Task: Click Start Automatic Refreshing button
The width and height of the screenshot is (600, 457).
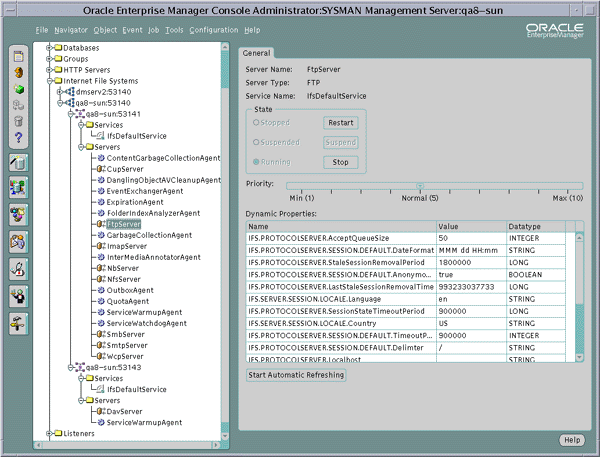Action: [x=296, y=375]
